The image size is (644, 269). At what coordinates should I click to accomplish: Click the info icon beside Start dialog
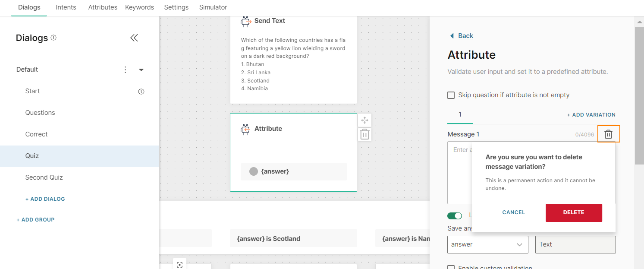(x=141, y=92)
